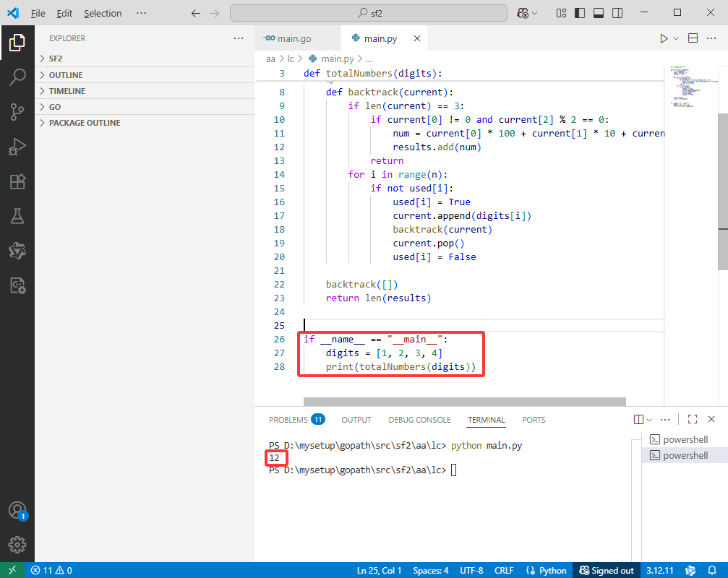Click the 'lc' breadcrumb segment
The height and width of the screenshot is (578, 728).
[x=291, y=59]
